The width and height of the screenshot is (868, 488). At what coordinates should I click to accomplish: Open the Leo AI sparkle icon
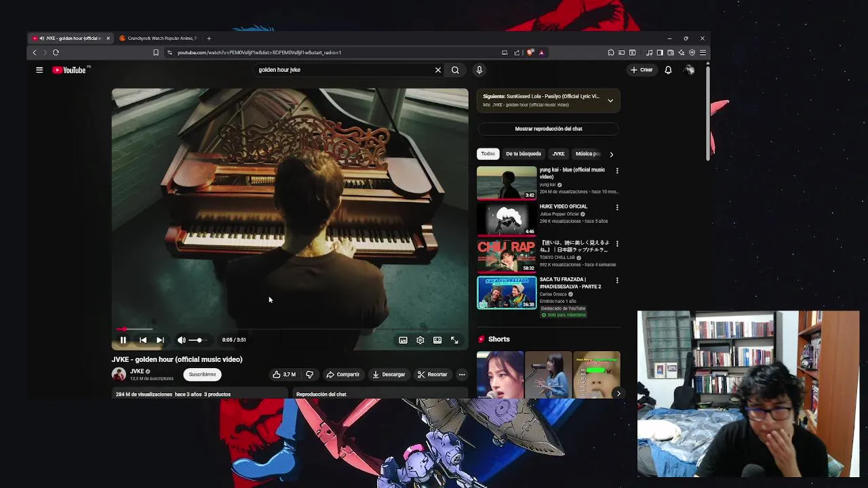point(682,52)
